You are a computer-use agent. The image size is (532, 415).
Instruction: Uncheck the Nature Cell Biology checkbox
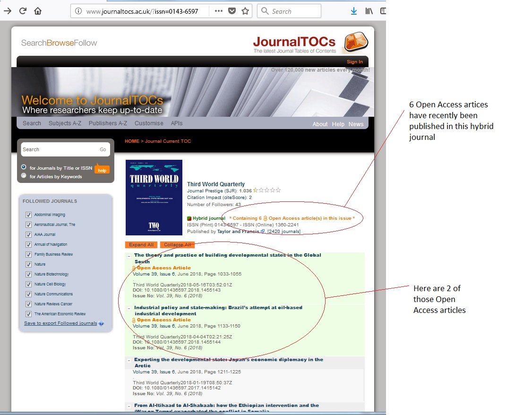coord(28,284)
